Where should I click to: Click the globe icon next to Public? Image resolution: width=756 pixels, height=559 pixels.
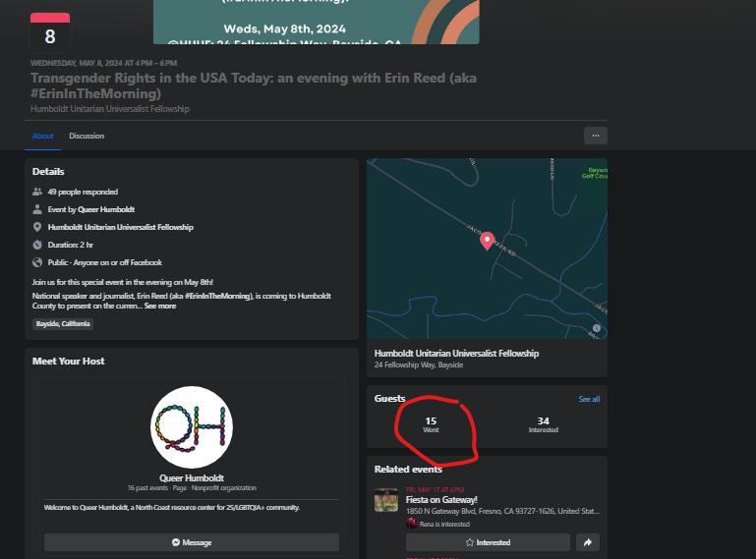[37, 262]
